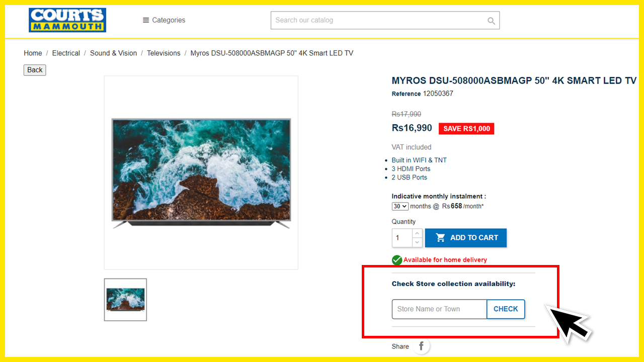
Task: Open the Categories hamburger menu
Action: pyautogui.click(x=164, y=20)
